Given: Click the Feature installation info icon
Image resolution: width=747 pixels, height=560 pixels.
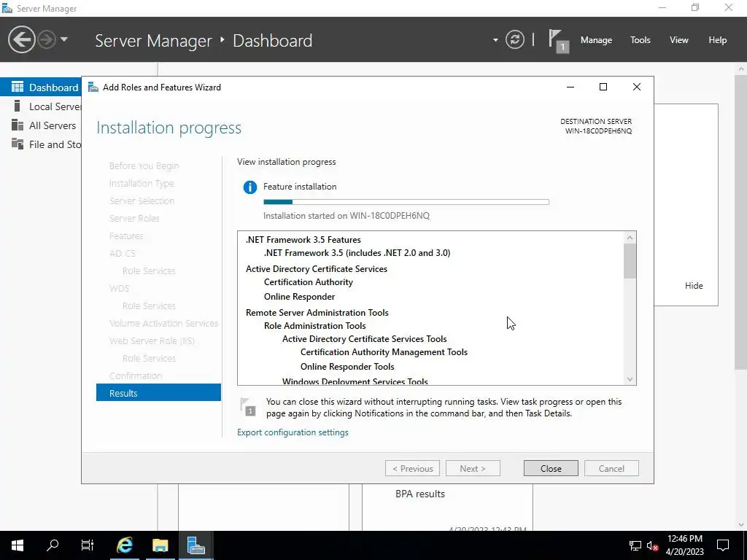Looking at the screenshot, I should [x=249, y=187].
